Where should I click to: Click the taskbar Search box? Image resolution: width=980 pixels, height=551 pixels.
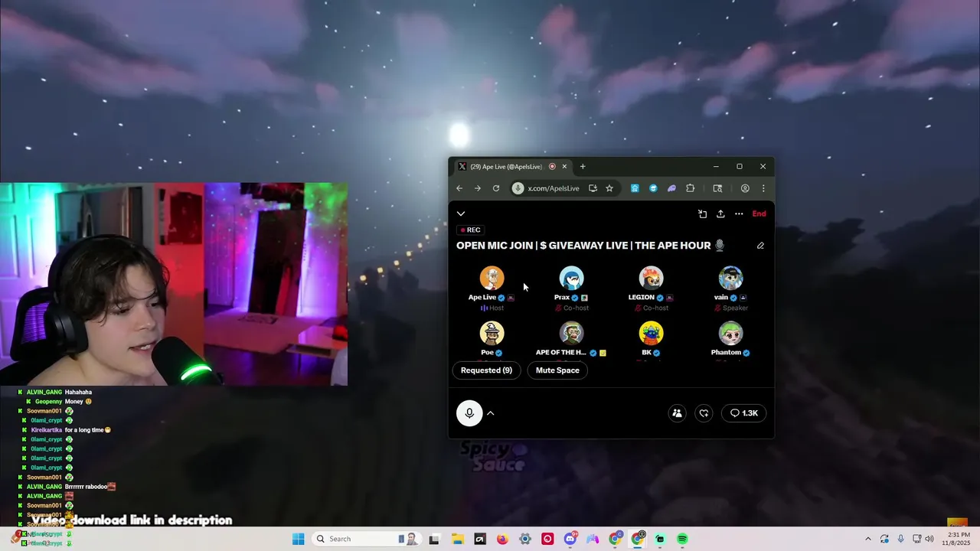[x=366, y=539]
